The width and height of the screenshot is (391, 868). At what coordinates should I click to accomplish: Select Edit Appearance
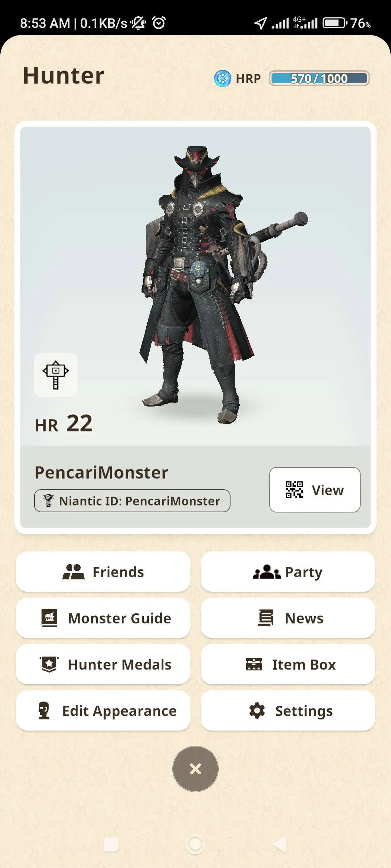(x=103, y=711)
